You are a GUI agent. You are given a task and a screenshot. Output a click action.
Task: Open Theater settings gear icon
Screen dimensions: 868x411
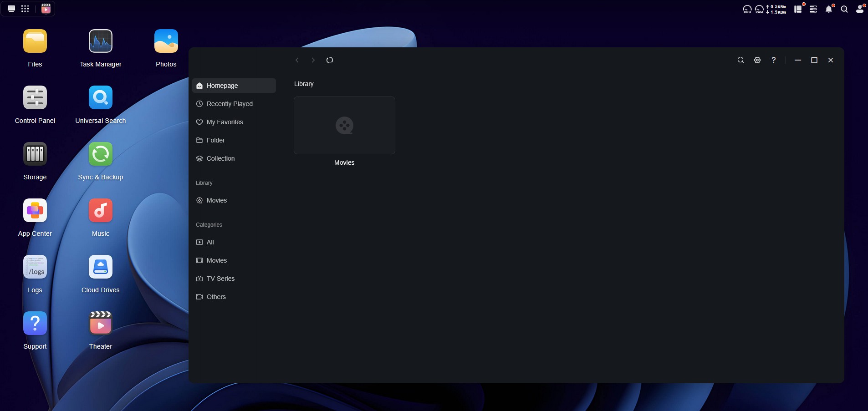(757, 60)
